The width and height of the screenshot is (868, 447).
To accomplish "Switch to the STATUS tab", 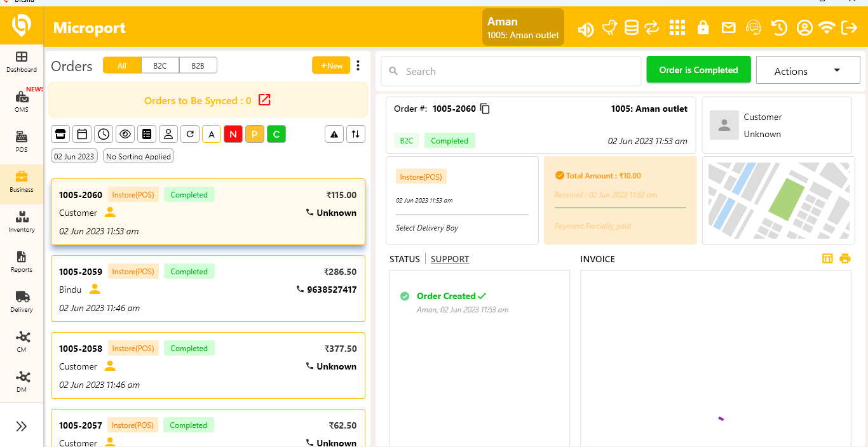I will (405, 259).
